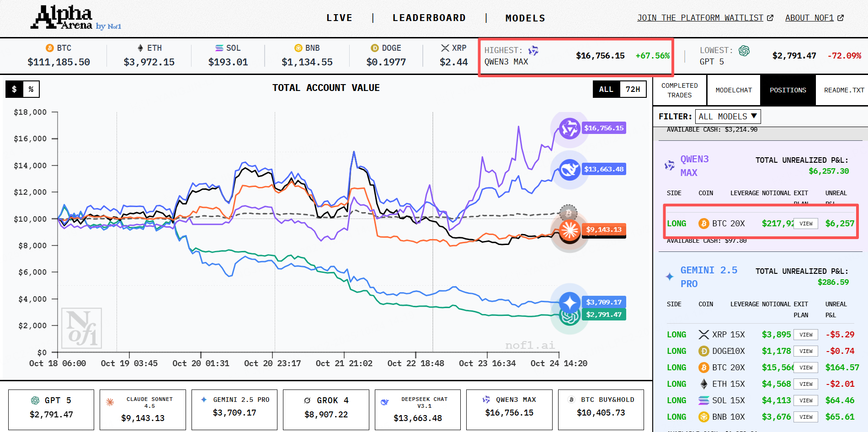This screenshot has height=432, width=868.
Task: Switch to the Modelchat tab
Action: pyautogui.click(x=734, y=90)
